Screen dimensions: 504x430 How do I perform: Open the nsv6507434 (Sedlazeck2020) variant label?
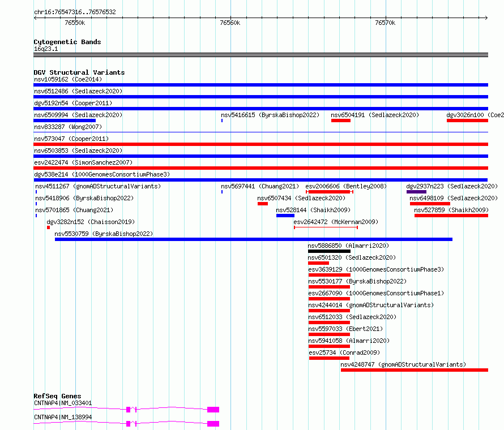(301, 198)
